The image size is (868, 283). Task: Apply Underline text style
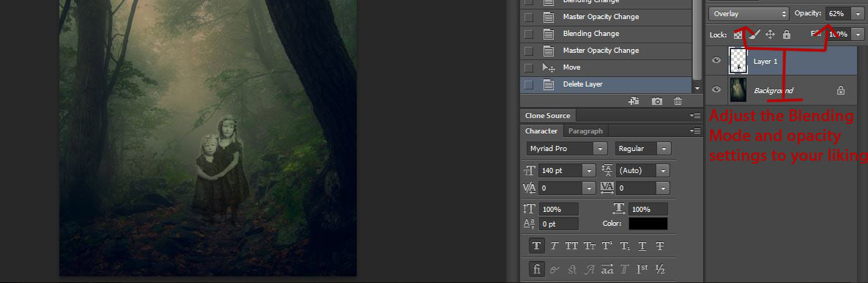click(x=642, y=246)
